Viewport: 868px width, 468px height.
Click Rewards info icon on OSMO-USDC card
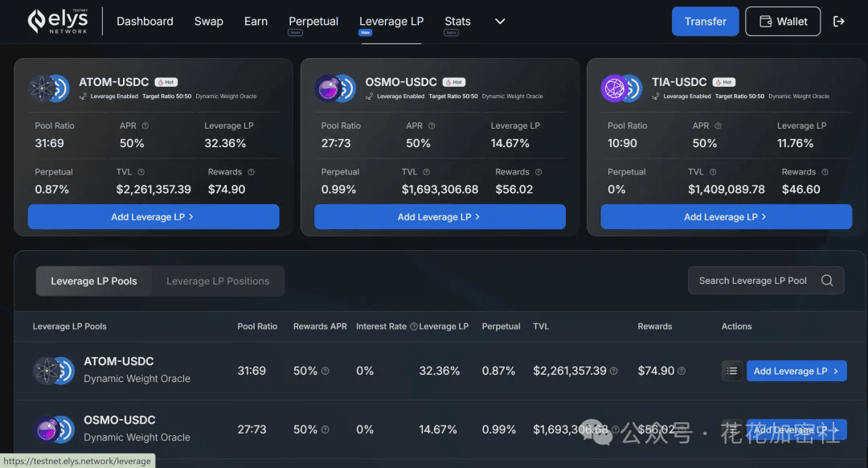(538, 172)
